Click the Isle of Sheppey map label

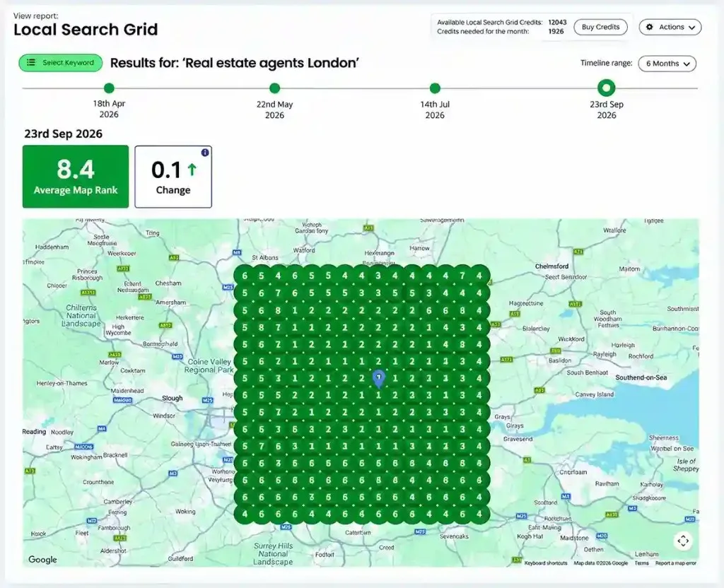(686, 465)
